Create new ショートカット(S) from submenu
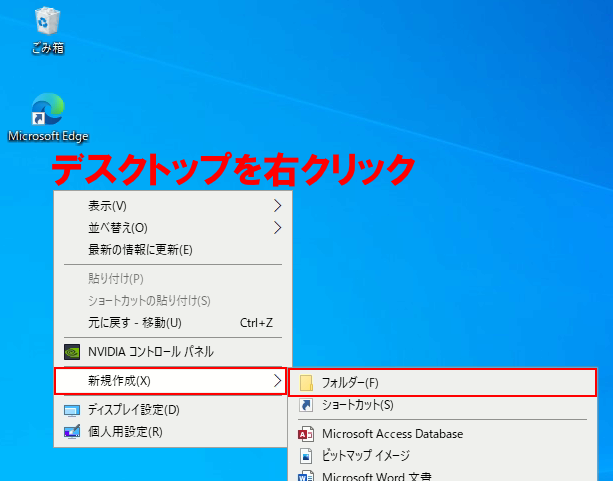Viewport: 613px width, 481px height. 443,405
